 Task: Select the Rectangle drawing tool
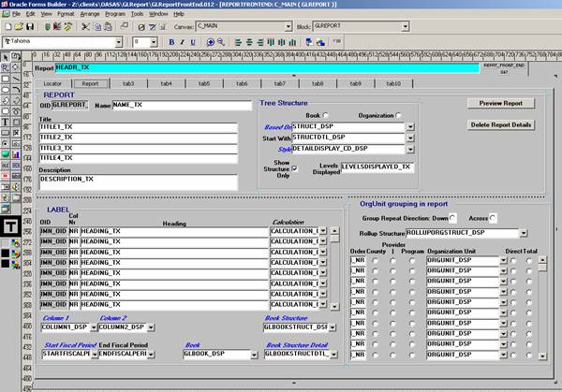(6, 79)
